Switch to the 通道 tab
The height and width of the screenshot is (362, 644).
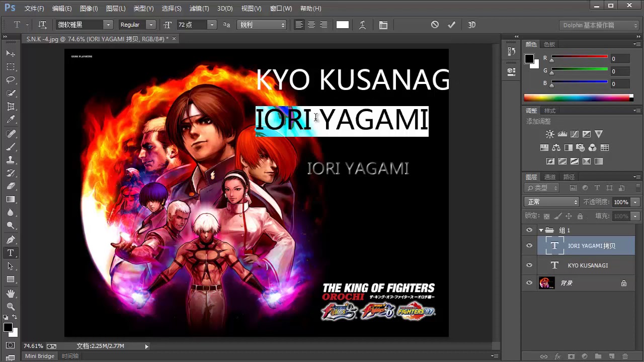pos(550,177)
